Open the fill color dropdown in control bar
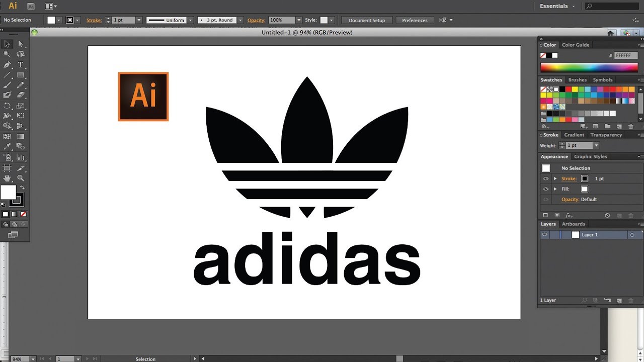Viewport: 644px width, 362px height. (59, 20)
